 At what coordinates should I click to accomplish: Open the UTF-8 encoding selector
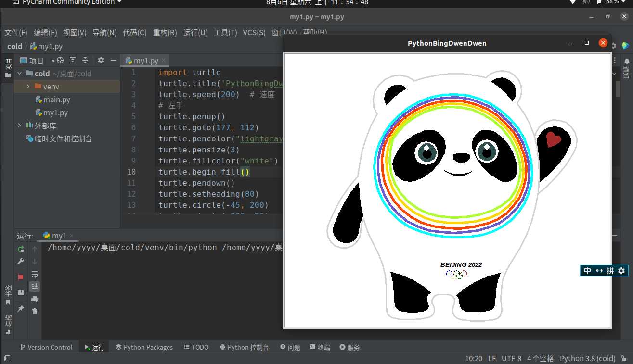511,359
